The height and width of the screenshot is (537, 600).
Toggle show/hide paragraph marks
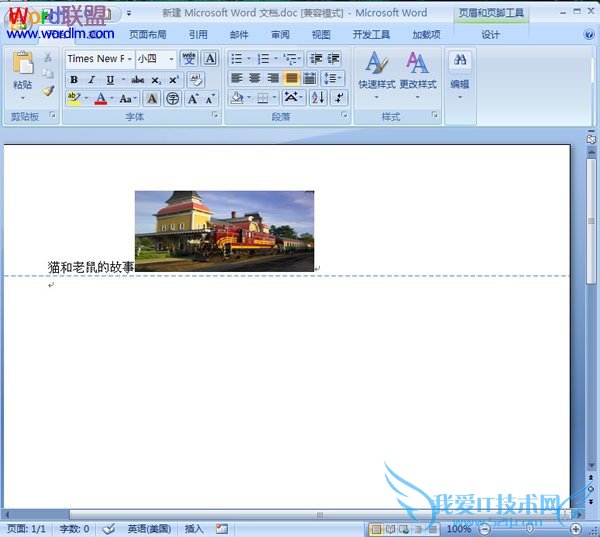(339, 98)
